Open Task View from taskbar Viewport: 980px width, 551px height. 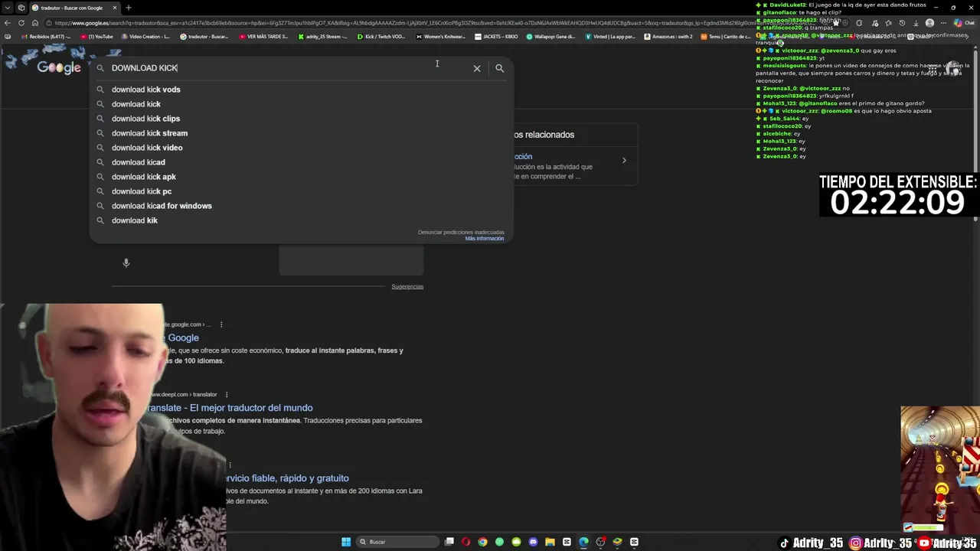pyautogui.click(x=449, y=542)
